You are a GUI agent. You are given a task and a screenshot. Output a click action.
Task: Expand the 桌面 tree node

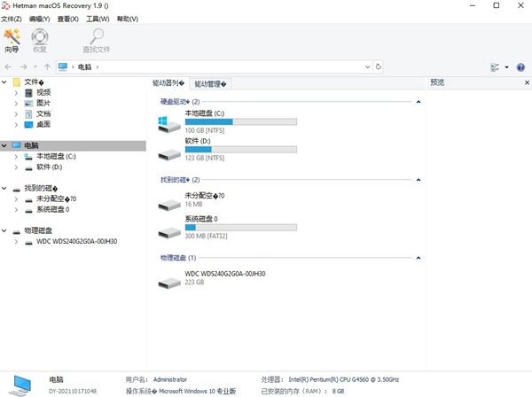[16, 124]
